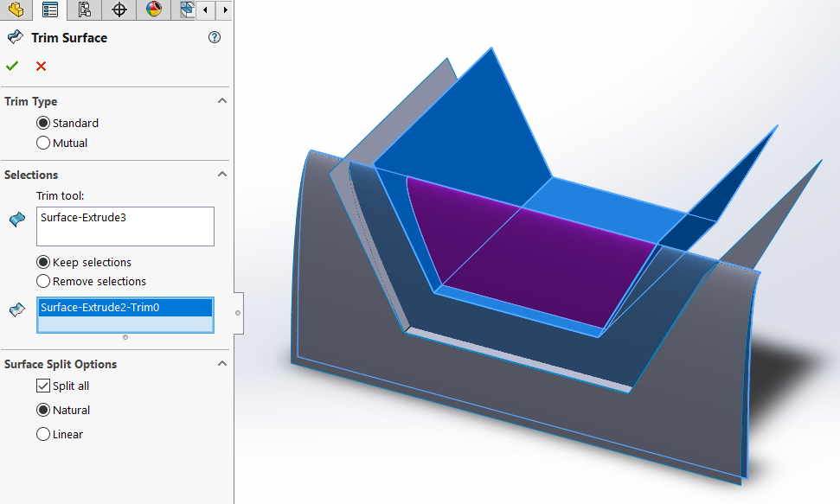Collapse the Selections section
The width and height of the screenshot is (840, 504).
pos(222,174)
